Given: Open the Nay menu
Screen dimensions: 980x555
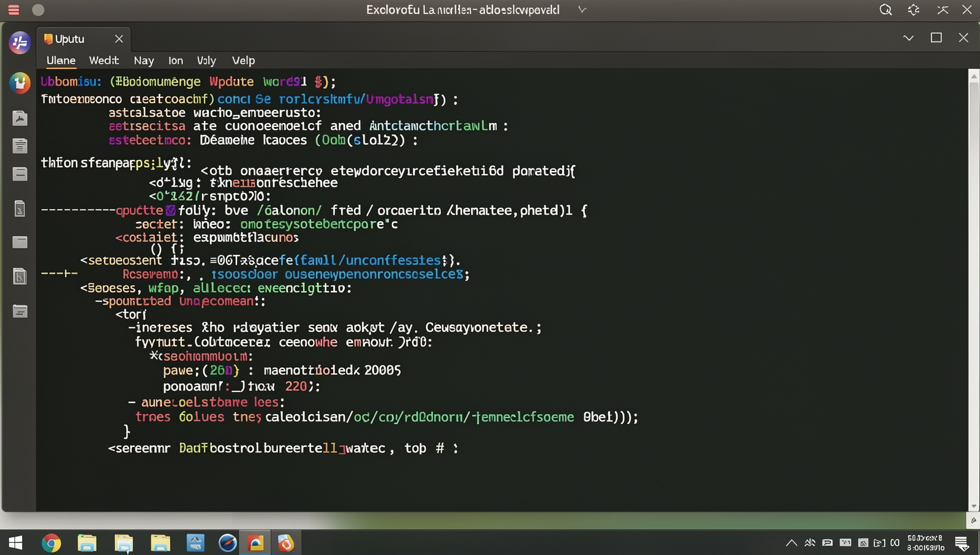Looking at the screenshot, I should coord(143,60).
